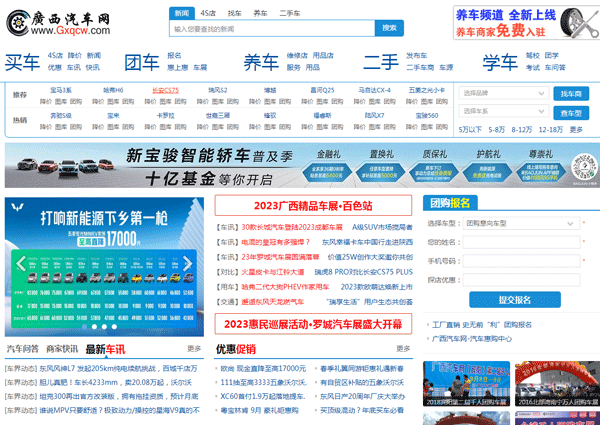The width and height of the screenshot is (600, 425).
Task: Switch search to the 找车 tab
Action: 234,13
